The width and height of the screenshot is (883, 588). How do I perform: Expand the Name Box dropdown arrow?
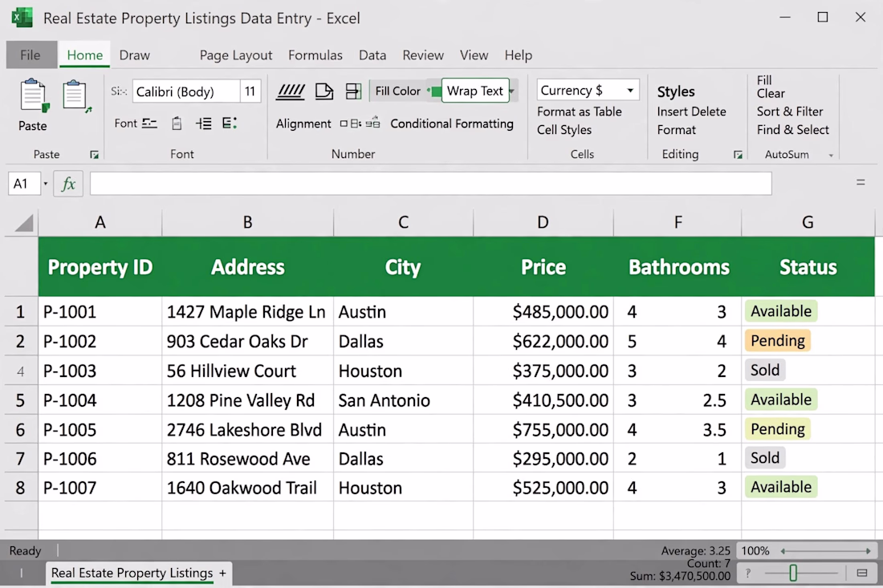[x=46, y=184]
